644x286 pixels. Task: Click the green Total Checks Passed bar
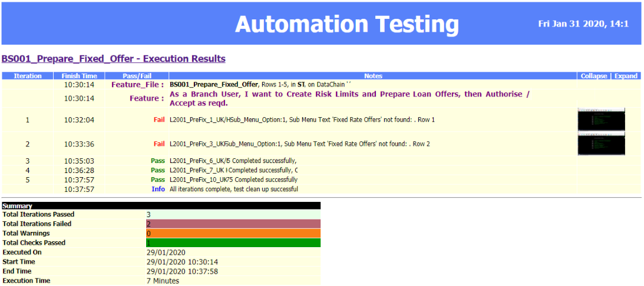coord(232,242)
